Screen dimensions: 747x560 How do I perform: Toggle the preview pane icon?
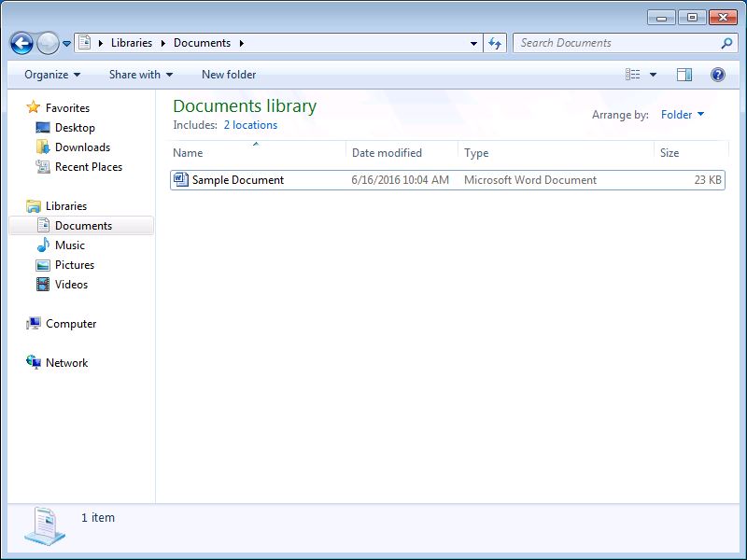pos(684,75)
